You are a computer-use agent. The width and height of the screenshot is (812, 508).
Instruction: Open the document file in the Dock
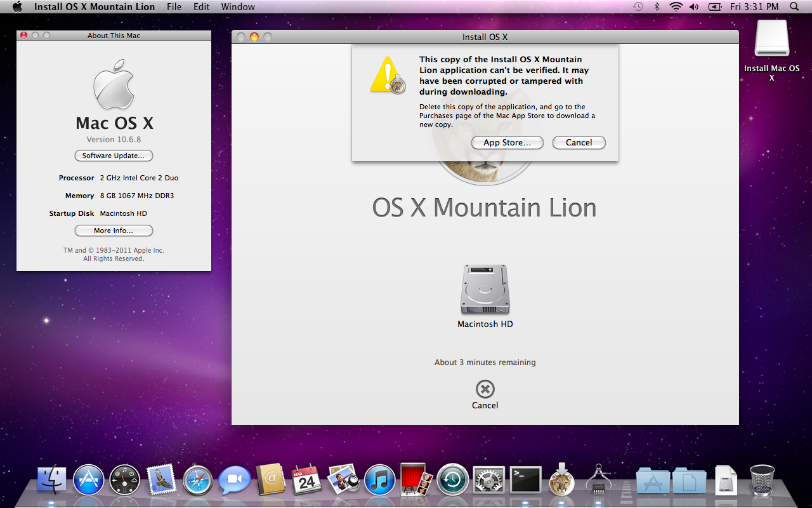(726, 480)
